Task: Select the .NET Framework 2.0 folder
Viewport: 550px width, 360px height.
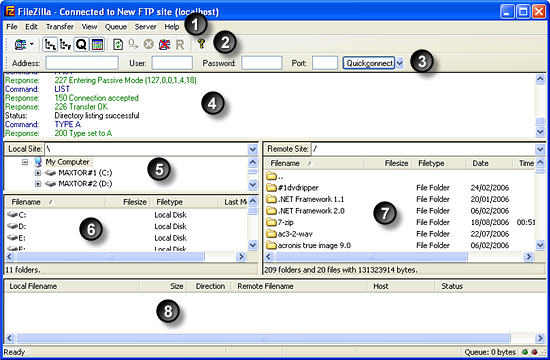Action: click(305, 211)
